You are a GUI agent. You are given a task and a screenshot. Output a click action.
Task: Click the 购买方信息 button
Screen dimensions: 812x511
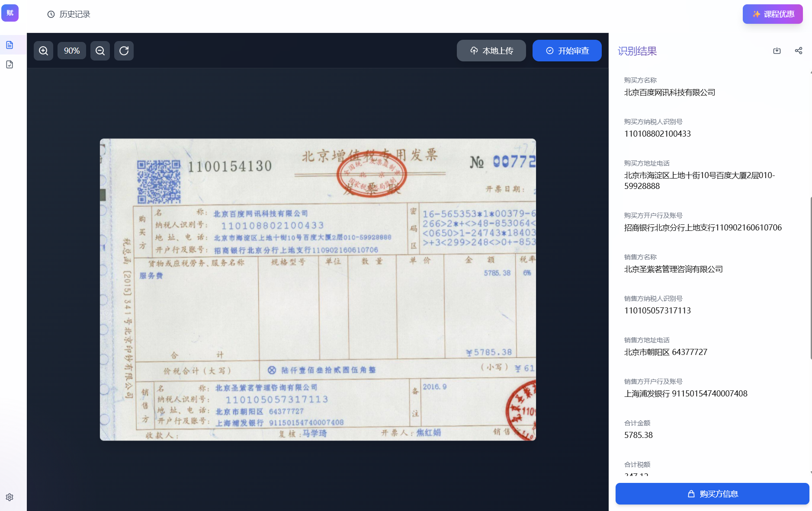pos(713,494)
